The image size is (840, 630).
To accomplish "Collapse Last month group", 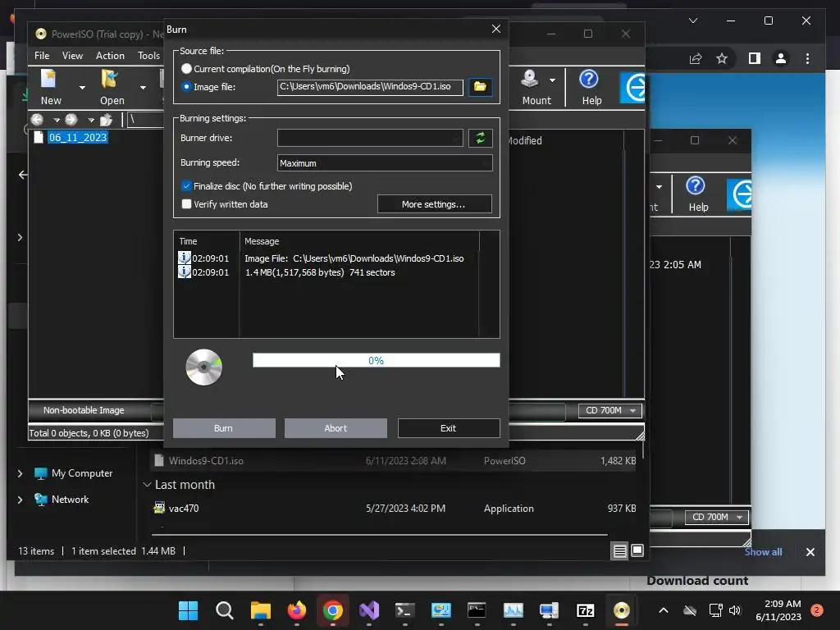I will pyautogui.click(x=148, y=485).
